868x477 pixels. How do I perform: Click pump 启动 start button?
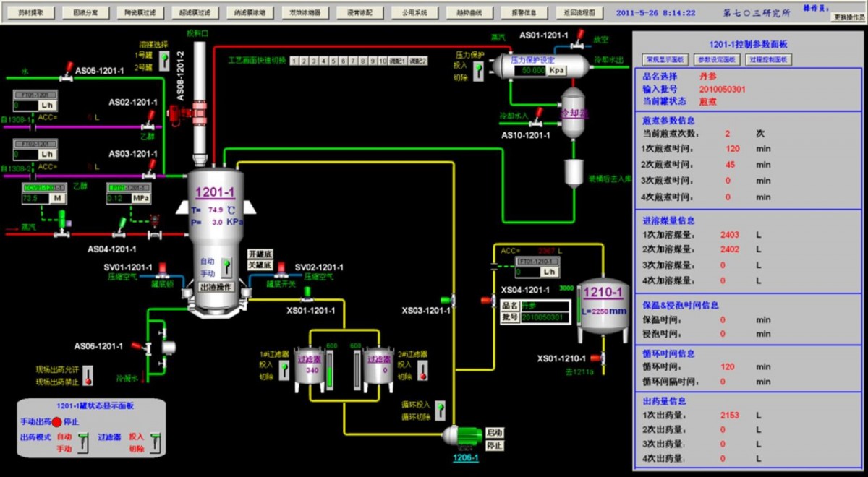(x=494, y=431)
